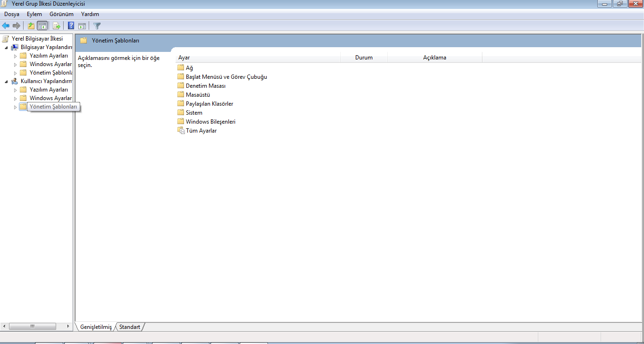This screenshot has width=644, height=344.
Task: Click the Ayar column header
Action: point(258,58)
